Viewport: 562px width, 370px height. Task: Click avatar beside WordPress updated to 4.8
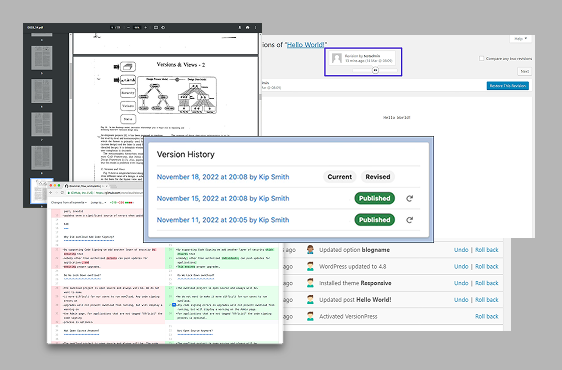pyautogui.click(x=310, y=266)
